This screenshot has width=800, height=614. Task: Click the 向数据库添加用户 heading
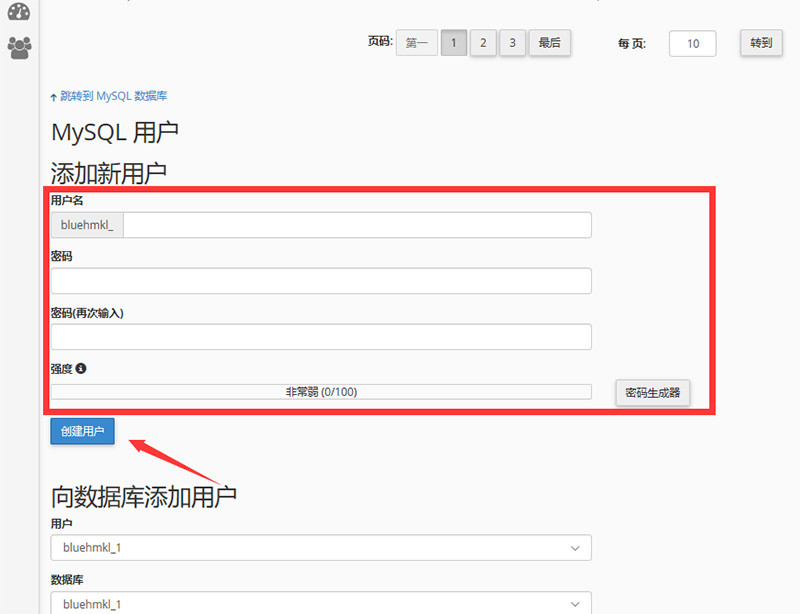coord(144,497)
